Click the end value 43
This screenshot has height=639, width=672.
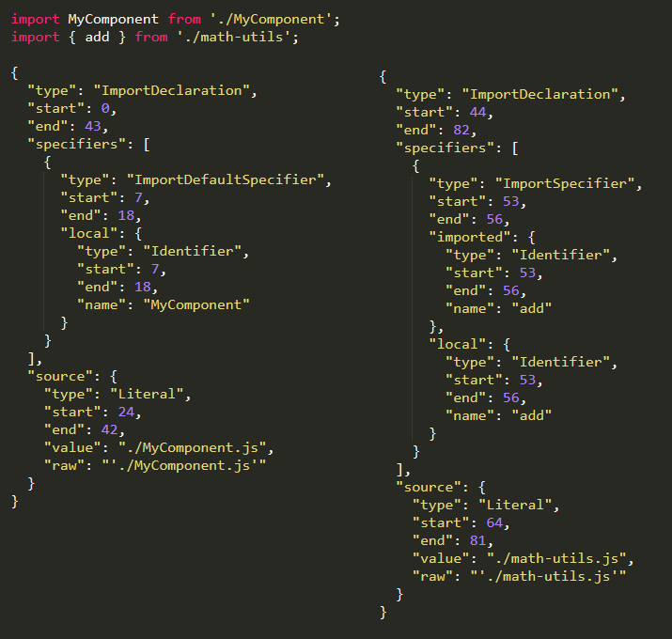92,127
